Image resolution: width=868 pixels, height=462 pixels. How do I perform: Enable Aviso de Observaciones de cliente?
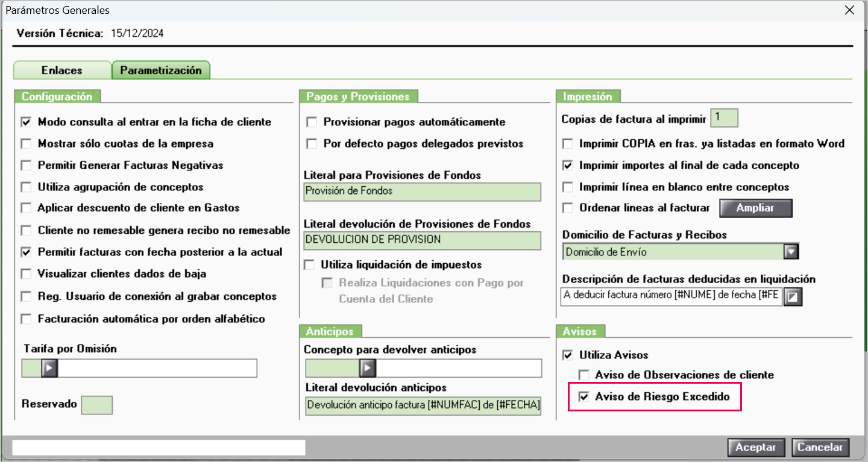click(x=583, y=375)
